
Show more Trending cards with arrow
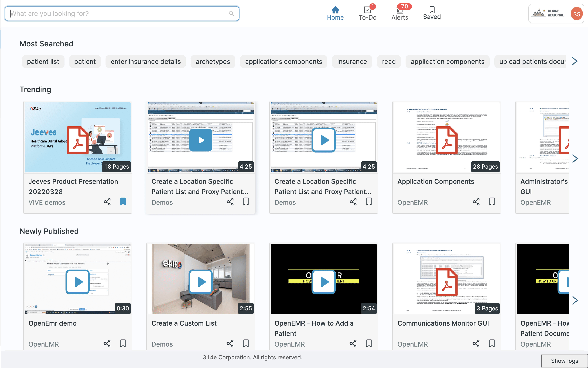(x=575, y=159)
